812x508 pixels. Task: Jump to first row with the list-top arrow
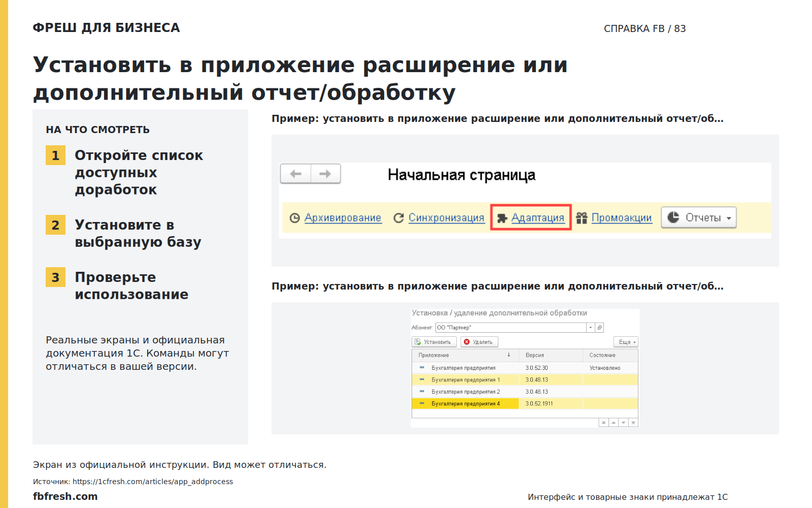click(x=603, y=423)
